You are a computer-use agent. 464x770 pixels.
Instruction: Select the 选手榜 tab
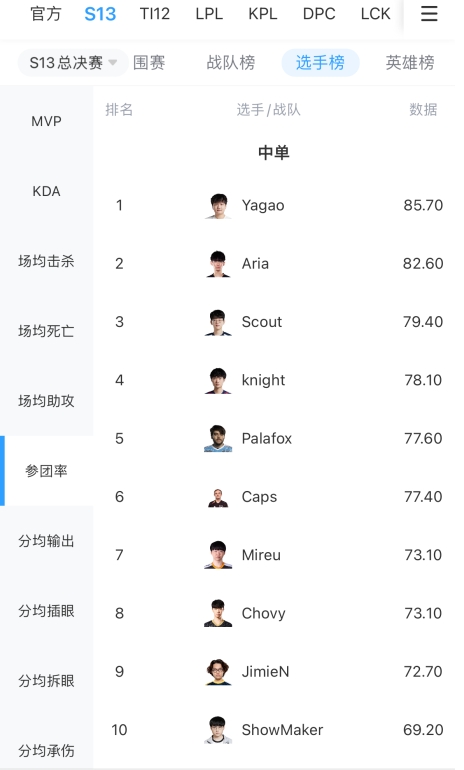pyautogui.click(x=320, y=63)
